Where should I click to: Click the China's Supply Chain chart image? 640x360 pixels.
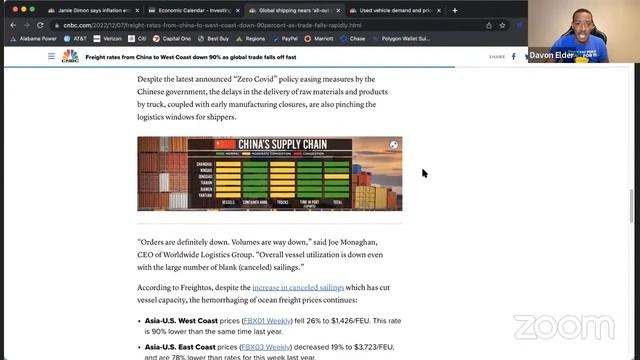point(269,173)
